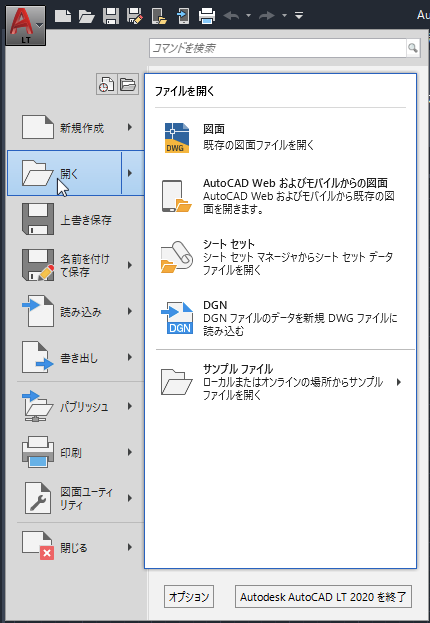Expand the 新規作成 submenu arrow
This screenshot has width=430, height=623.
point(130,128)
